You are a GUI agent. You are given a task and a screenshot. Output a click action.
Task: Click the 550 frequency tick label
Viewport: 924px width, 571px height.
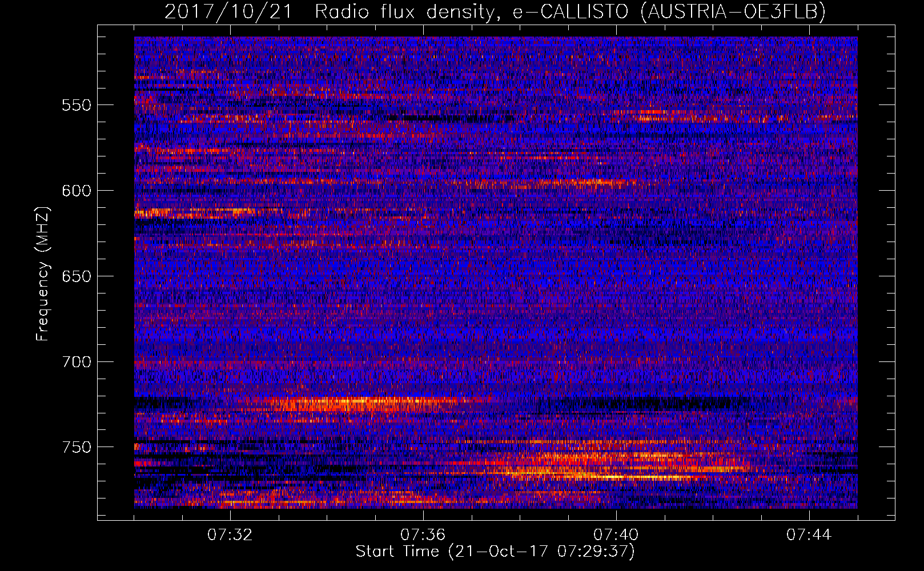coord(77,105)
